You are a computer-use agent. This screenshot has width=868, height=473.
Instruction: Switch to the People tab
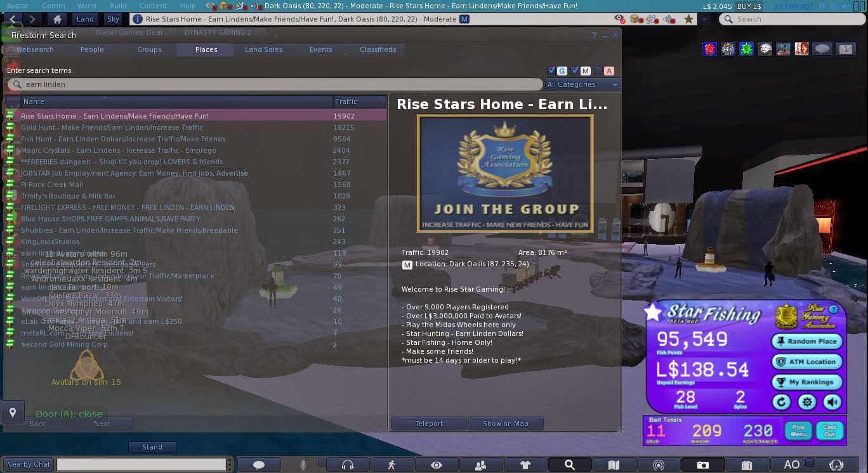[92, 49]
